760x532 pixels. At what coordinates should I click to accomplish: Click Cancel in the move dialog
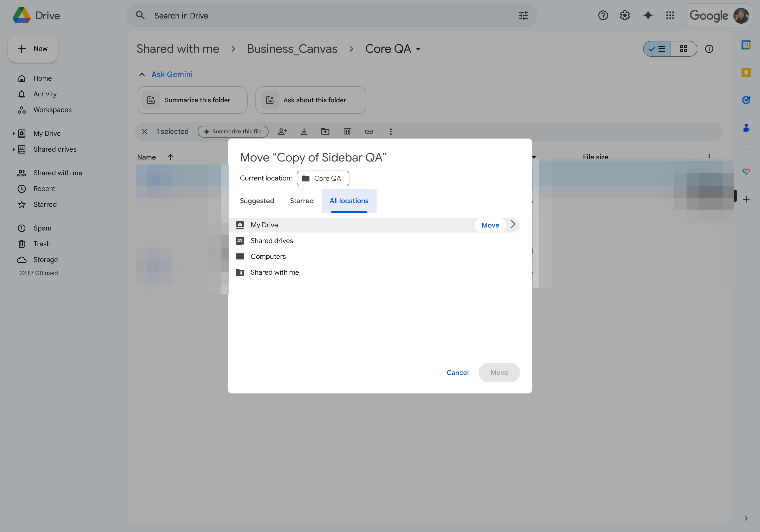click(x=457, y=372)
